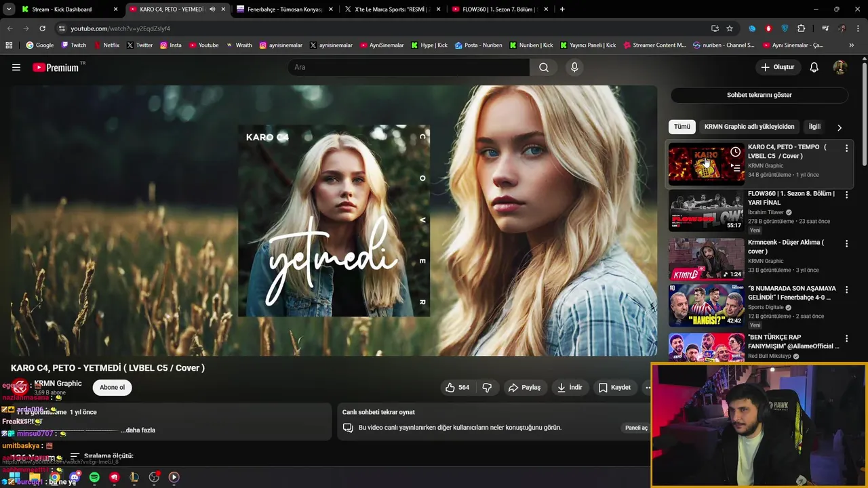Bookmark this page with the star
The image size is (868, 488).
point(730,28)
